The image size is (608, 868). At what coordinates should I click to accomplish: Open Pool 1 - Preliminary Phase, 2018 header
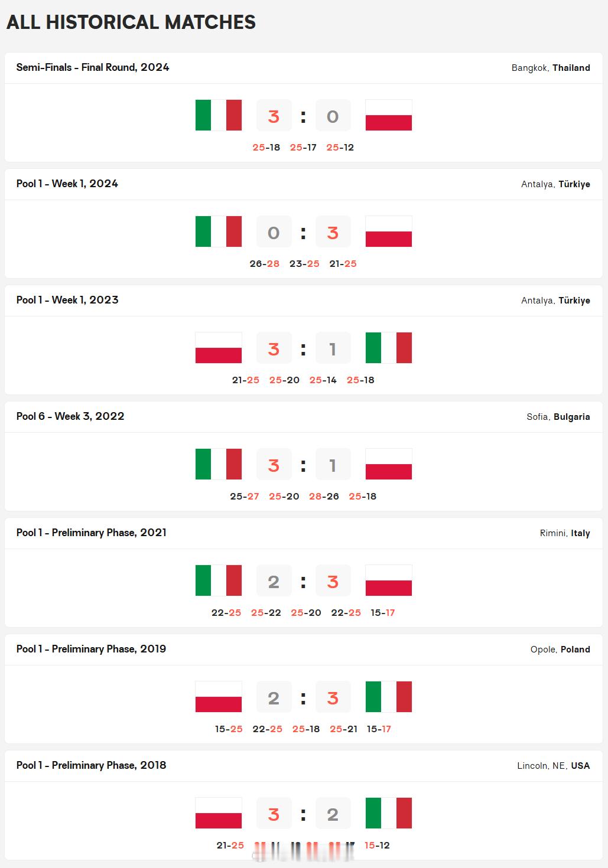coord(92,765)
